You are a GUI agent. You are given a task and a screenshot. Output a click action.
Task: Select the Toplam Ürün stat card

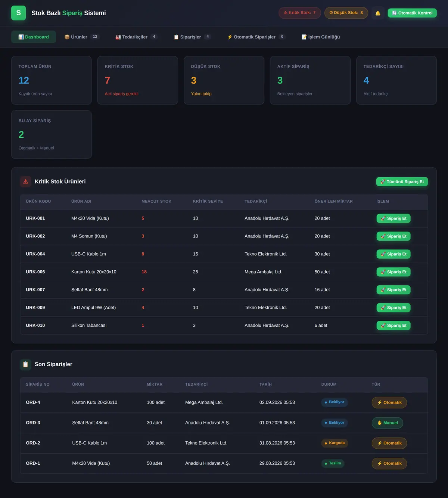(x=52, y=80)
